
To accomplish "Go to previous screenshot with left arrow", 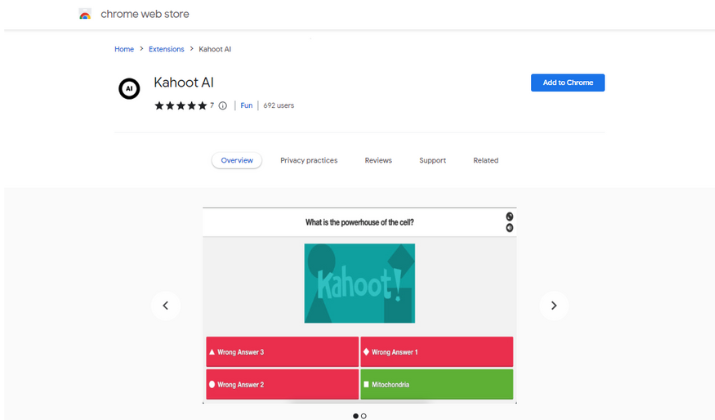I will (x=166, y=306).
